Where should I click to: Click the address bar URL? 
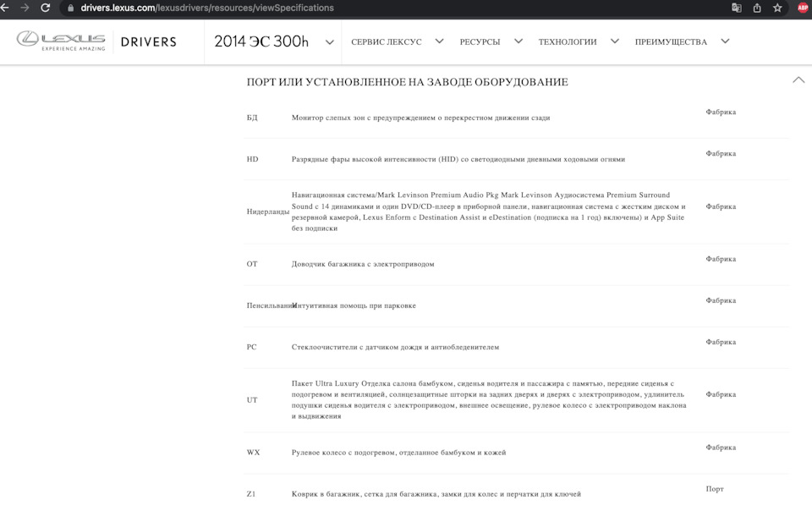[207, 8]
